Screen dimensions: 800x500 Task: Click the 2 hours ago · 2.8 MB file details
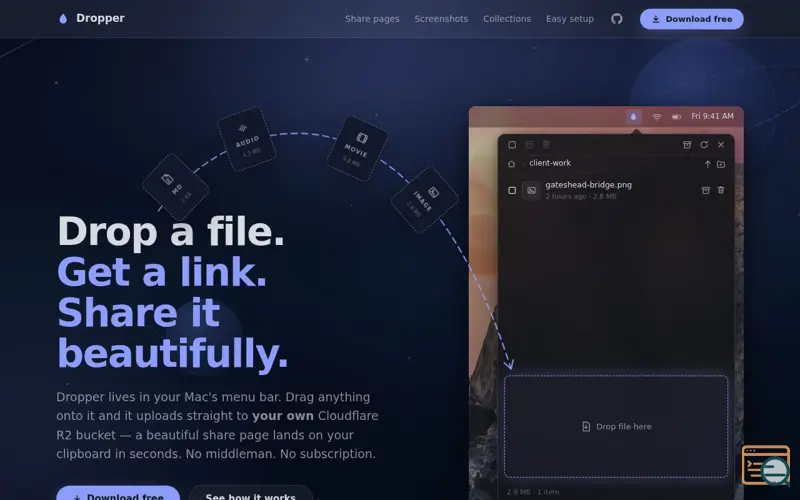point(581,196)
